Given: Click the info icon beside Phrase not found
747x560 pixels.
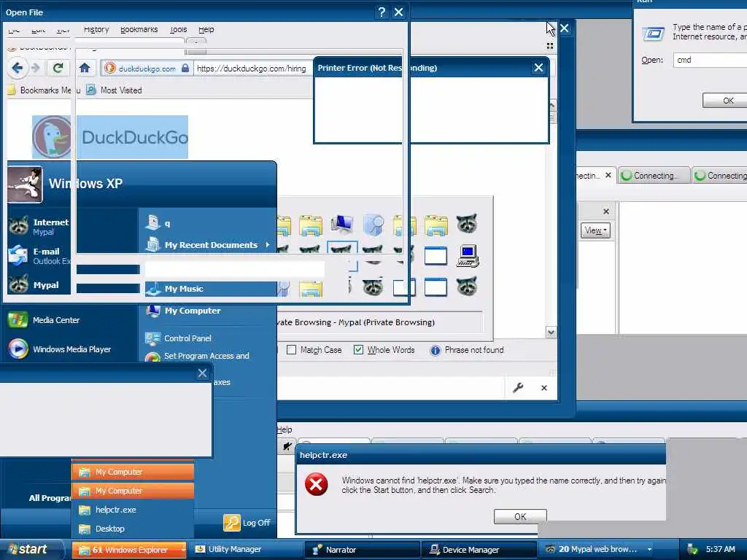Looking at the screenshot, I should coord(436,351).
